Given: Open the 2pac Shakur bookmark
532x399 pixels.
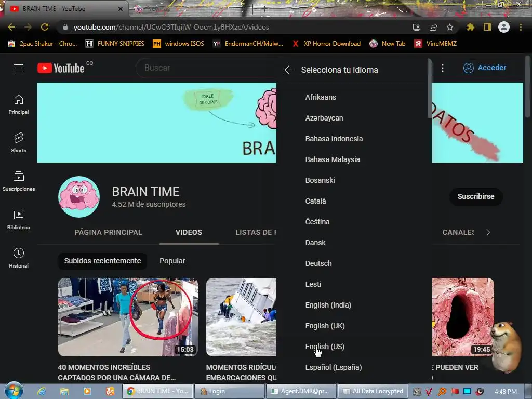Looking at the screenshot, I should click(x=43, y=44).
